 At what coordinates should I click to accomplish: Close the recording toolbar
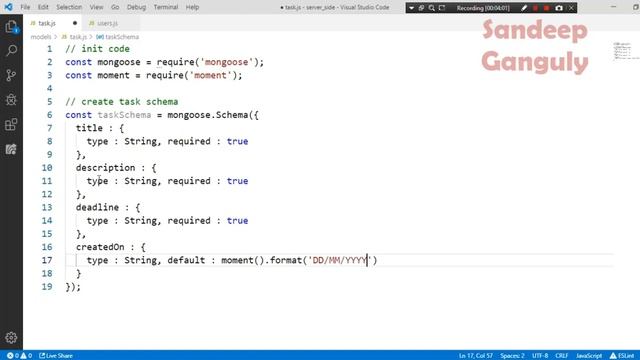coord(571,8)
